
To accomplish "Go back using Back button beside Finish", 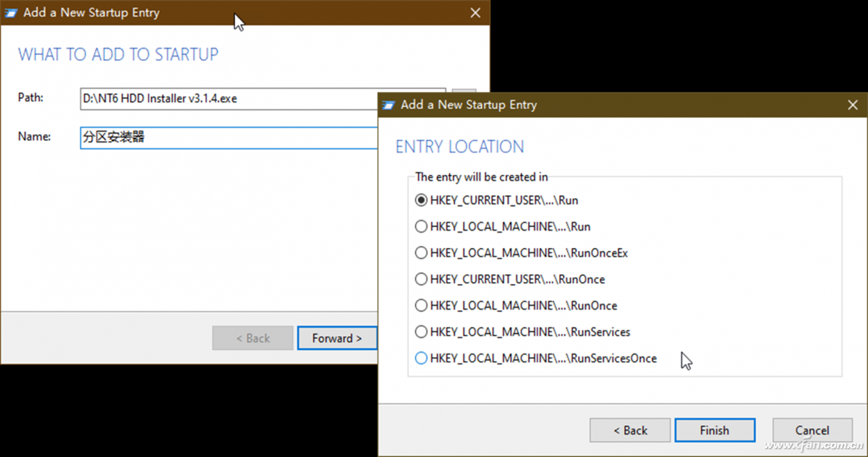I will pos(630,430).
